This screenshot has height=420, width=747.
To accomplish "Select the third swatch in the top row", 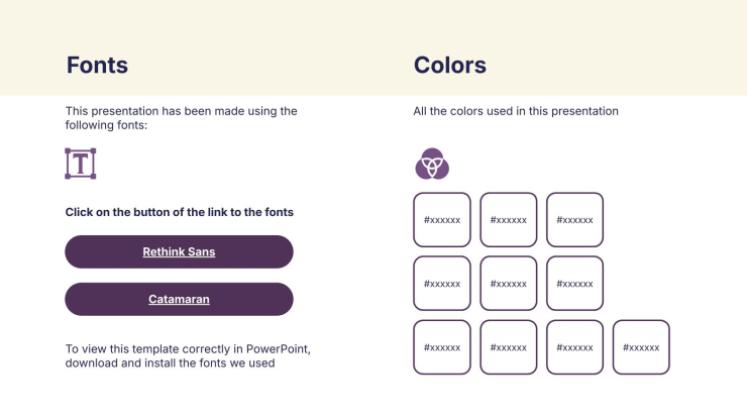I will 575,220.
